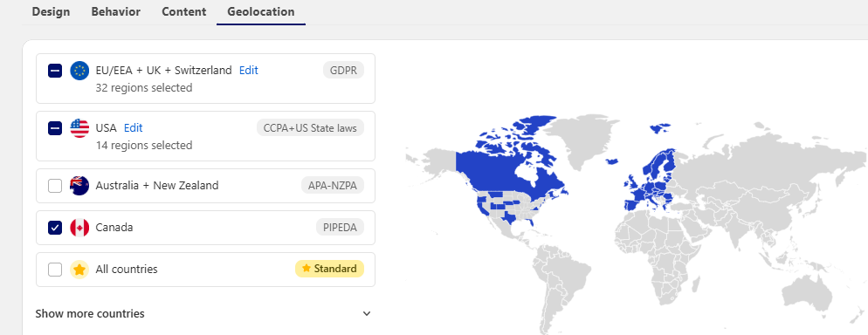Switch to the Design tab

pyautogui.click(x=51, y=11)
